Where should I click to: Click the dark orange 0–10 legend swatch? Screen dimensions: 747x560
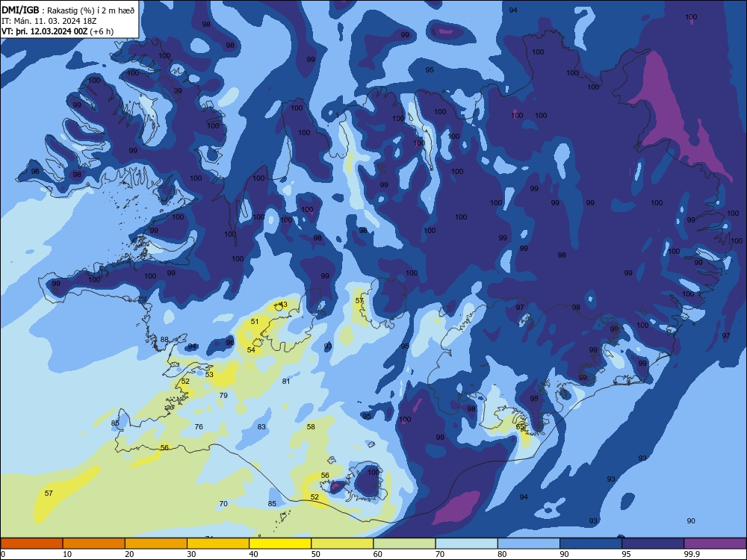[31, 544]
